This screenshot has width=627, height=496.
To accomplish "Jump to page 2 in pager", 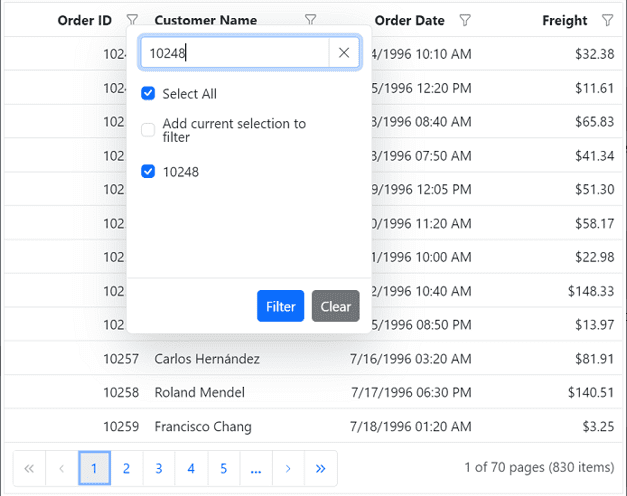I will pos(126,468).
